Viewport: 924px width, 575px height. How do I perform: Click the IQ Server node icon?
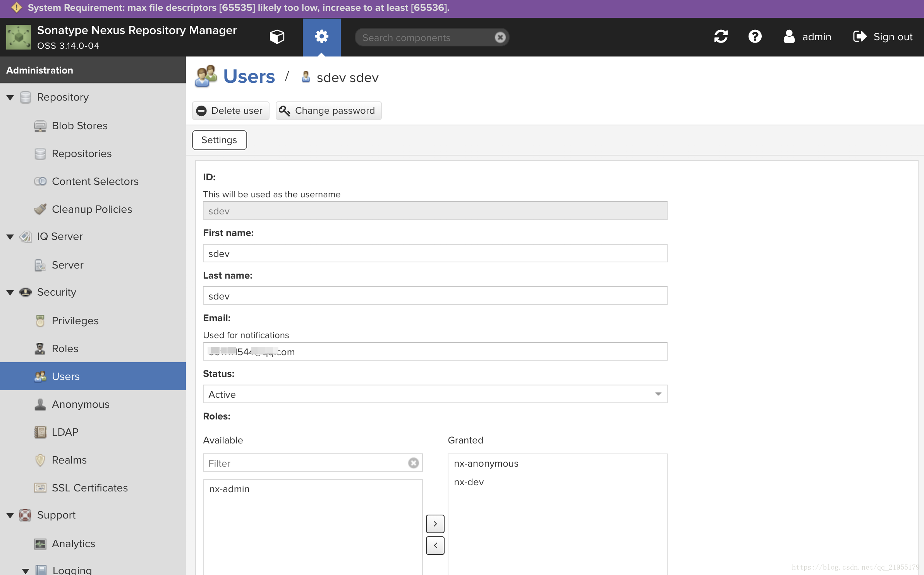pyautogui.click(x=26, y=236)
